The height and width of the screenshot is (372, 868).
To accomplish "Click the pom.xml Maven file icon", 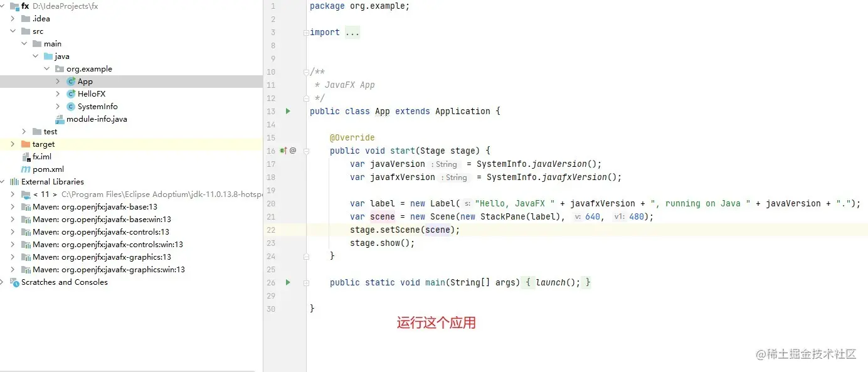I will coord(26,169).
